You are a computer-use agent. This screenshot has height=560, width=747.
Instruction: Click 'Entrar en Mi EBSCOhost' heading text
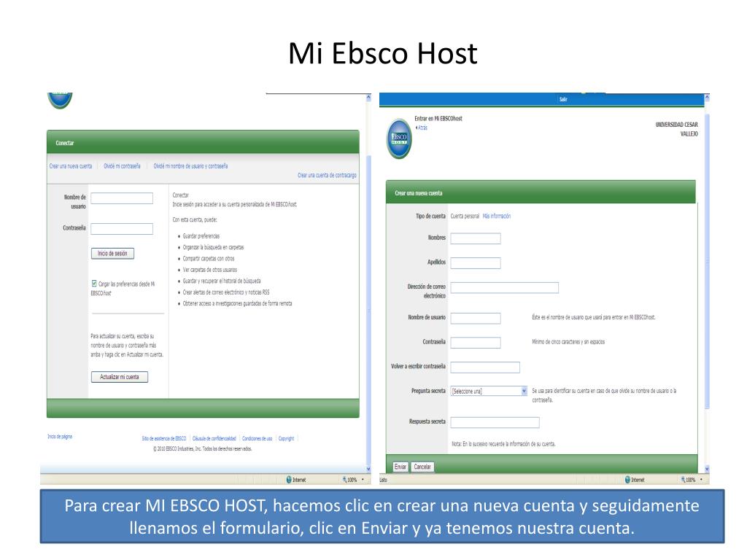(438, 119)
